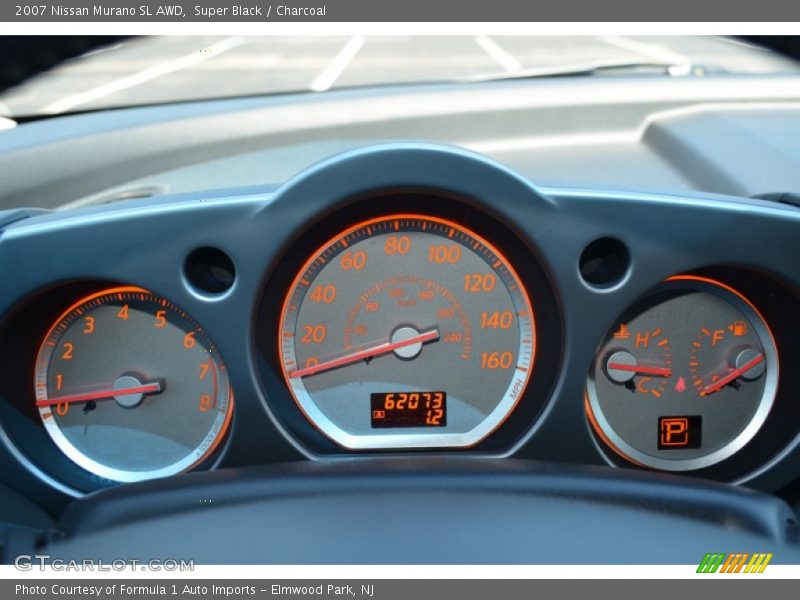Screen dimensions: 800x600
Task: Click the tachometer needle center hub
Action: 129,391
